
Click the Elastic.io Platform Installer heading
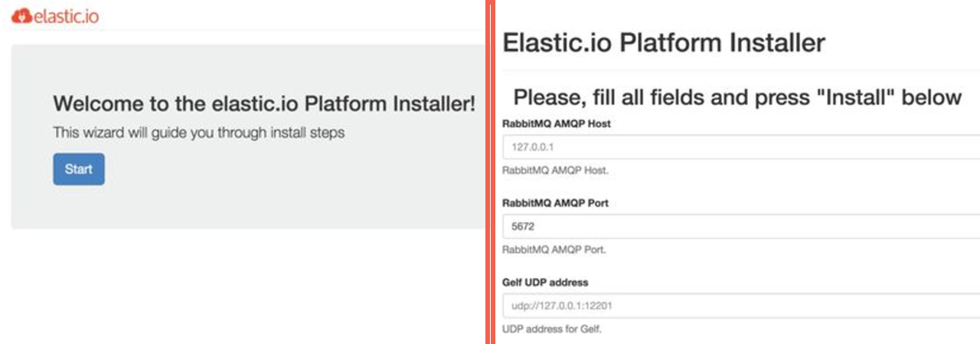pos(664,43)
